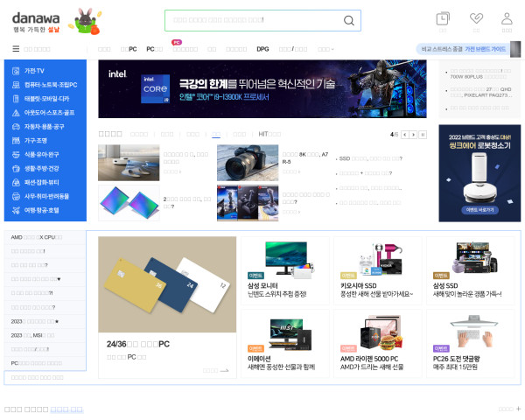Image resolution: width=525 pixels, height=420 pixels.
Task: Select 가전·TV category icon in sidebar
Action: [x=16, y=71]
